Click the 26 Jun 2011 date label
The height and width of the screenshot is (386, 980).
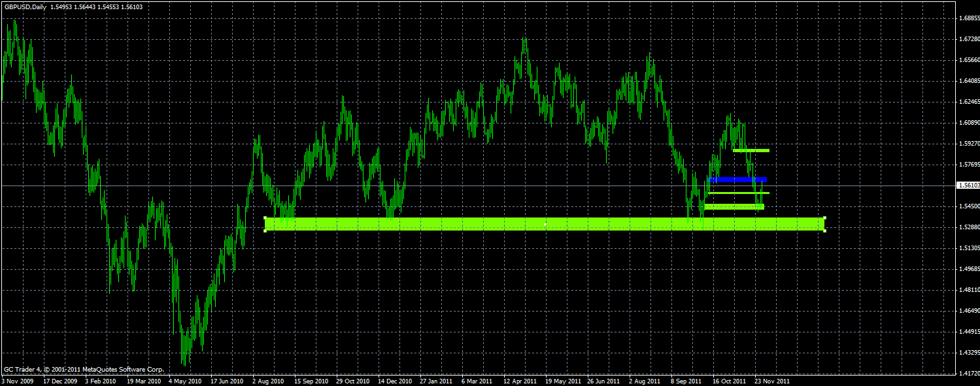[603, 381]
